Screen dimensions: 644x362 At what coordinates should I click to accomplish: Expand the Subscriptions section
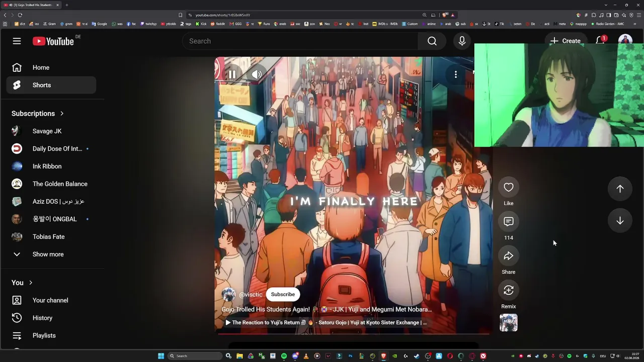[x=38, y=114]
